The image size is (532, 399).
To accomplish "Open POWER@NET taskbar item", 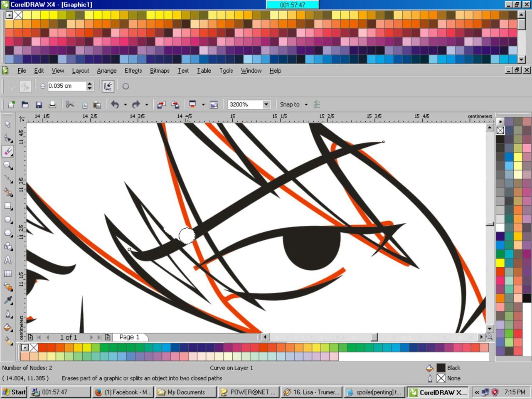I will pyautogui.click(x=249, y=392).
